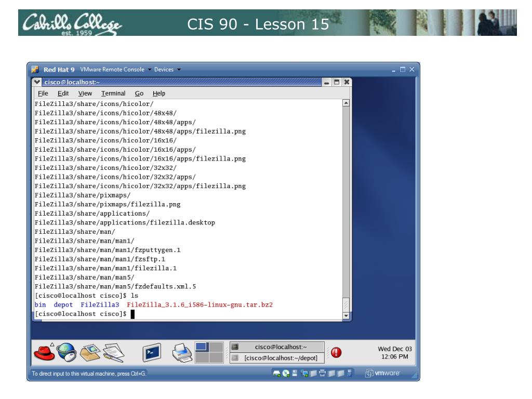Switch to [cisco@localhost:~/depot] taskbar window
This screenshot has height=399, width=532.
277,358
